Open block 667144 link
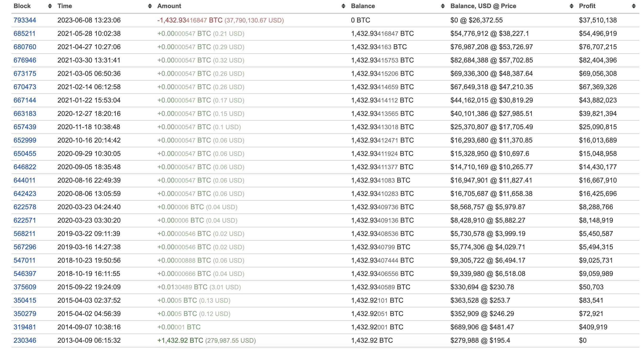The image size is (644, 349). coord(25,100)
